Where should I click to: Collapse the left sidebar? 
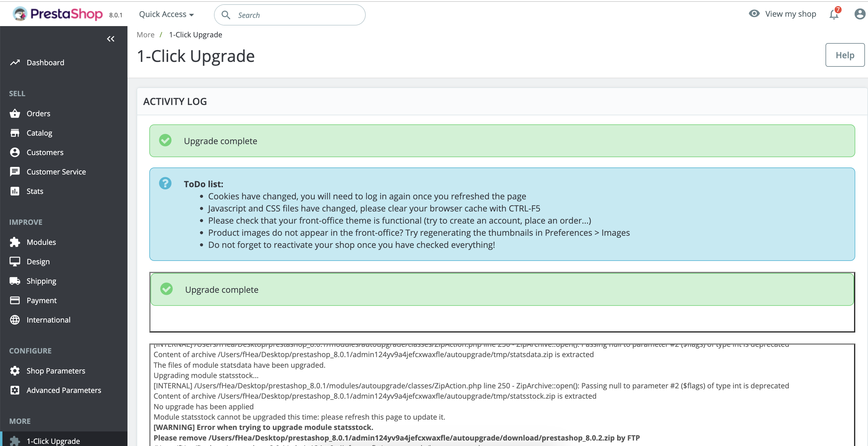click(110, 39)
